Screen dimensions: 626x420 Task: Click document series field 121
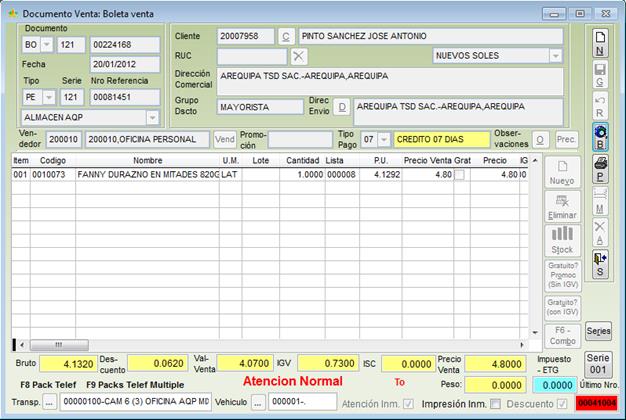coord(71,45)
